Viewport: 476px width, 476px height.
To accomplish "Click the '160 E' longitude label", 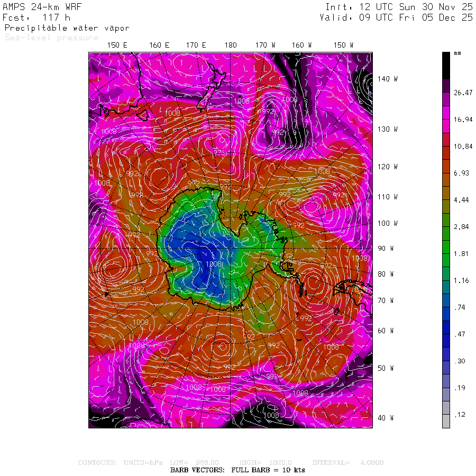I will click(159, 45).
